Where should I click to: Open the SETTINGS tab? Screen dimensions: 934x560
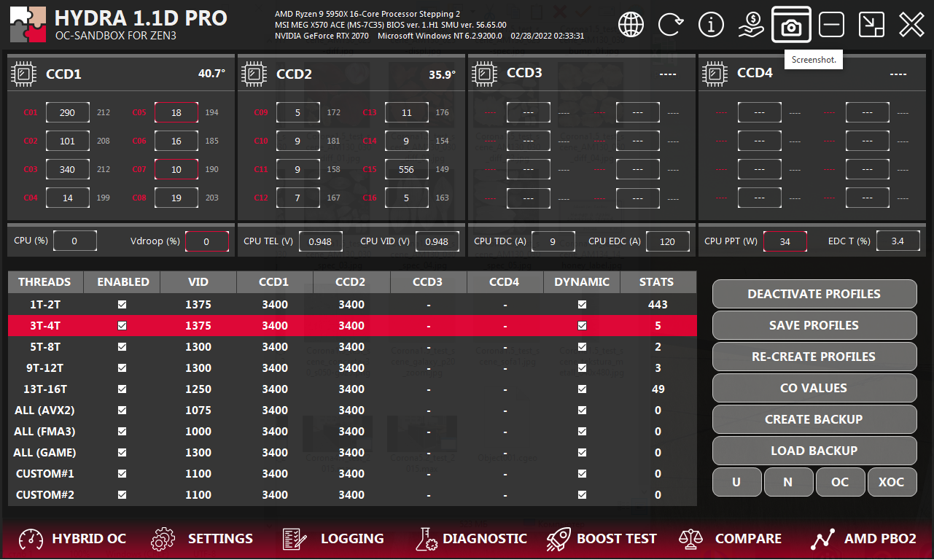tap(220, 539)
